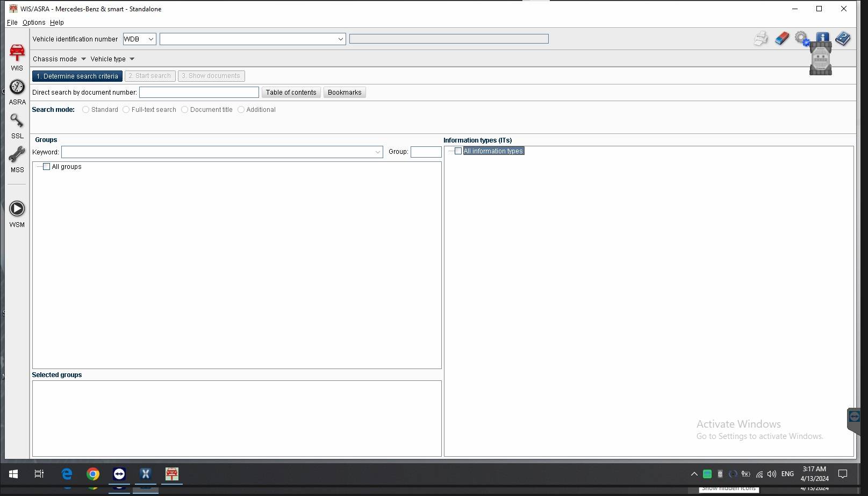Launch the WSM play module
The image size is (868, 496).
(17, 214)
